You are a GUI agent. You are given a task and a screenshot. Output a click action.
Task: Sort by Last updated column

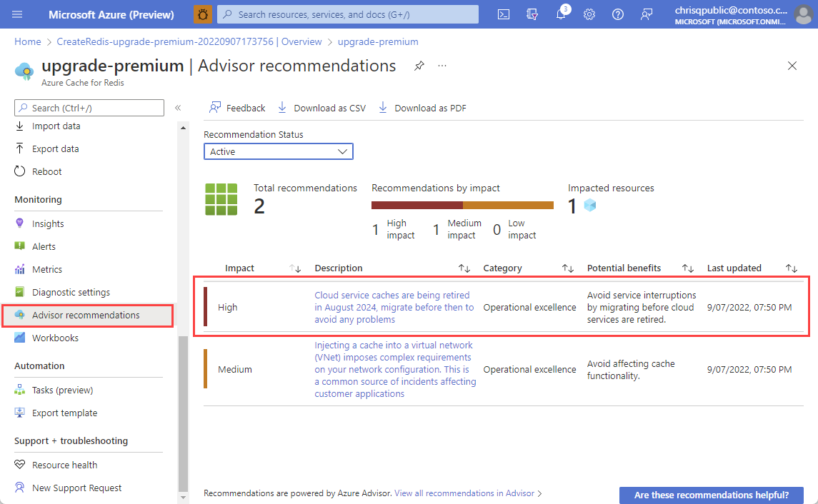(792, 268)
